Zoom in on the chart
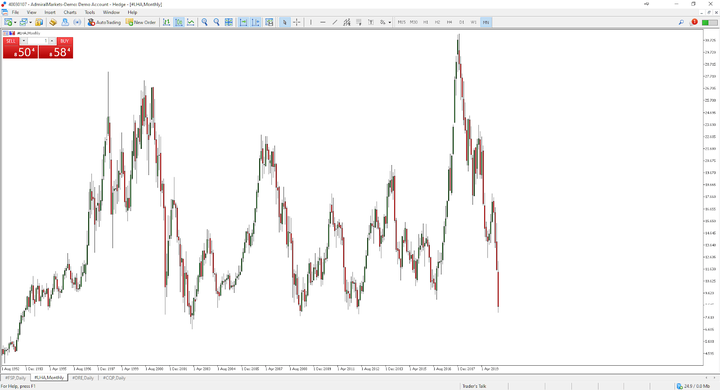This screenshot has width=720, height=390. coord(205,22)
